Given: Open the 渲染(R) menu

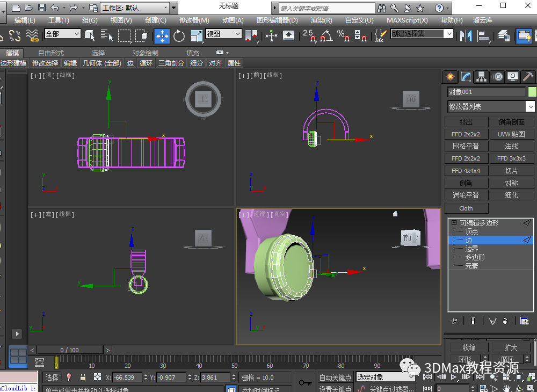Looking at the screenshot, I should tap(321, 20).
